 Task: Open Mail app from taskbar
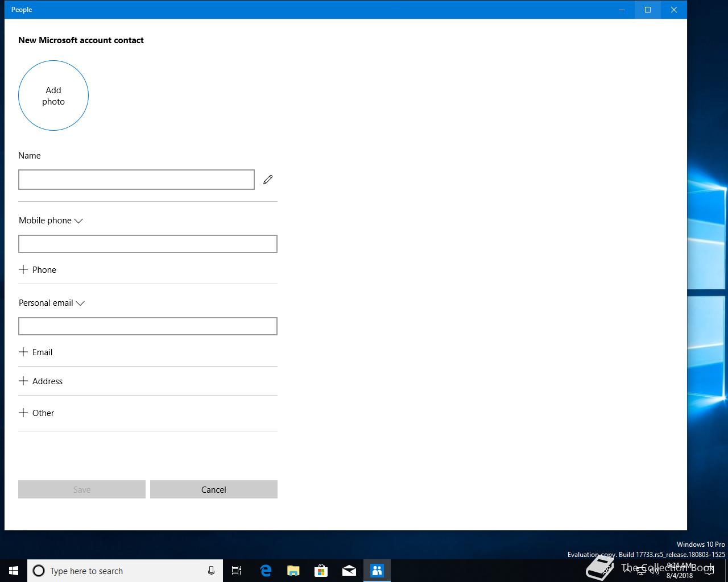[349, 571]
